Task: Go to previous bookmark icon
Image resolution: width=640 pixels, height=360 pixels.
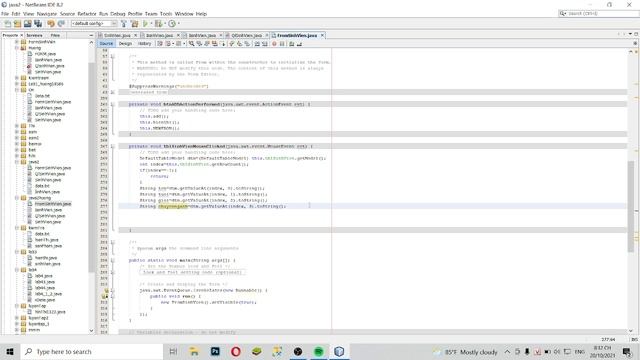Action: (231, 44)
